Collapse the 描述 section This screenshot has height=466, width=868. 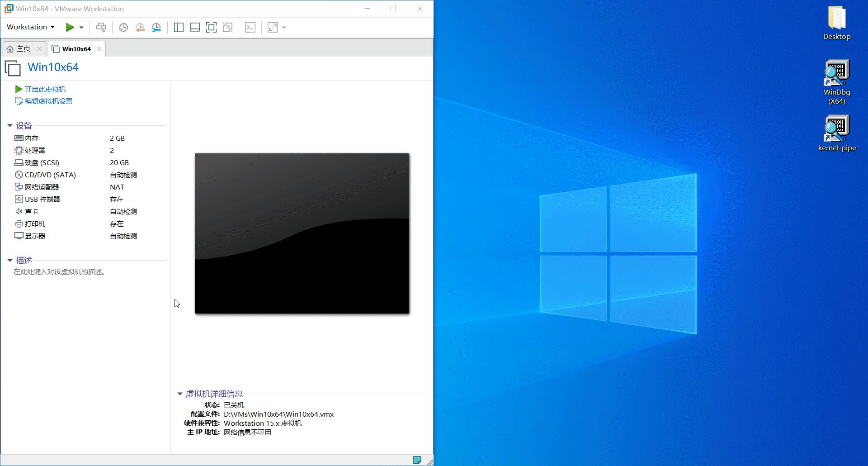pyautogui.click(x=10, y=260)
